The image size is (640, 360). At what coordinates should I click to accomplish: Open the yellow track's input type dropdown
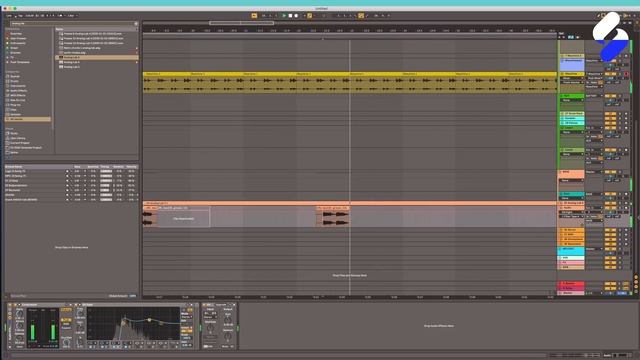point(594,74)
